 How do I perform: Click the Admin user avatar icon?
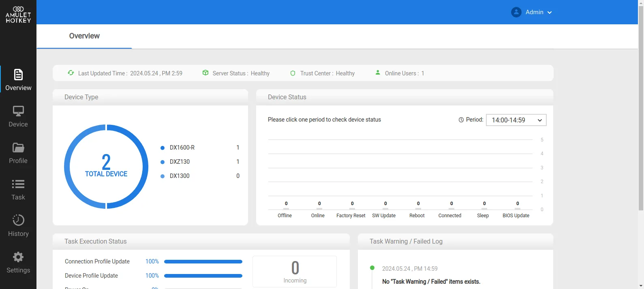point(516,12)
